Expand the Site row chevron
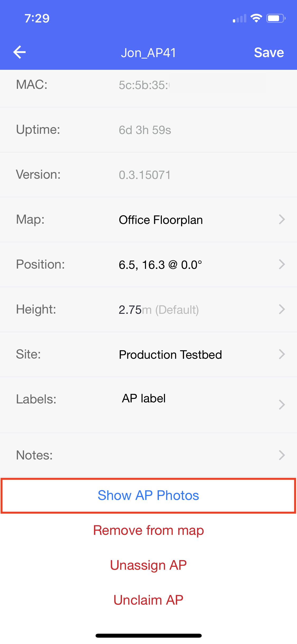The image size is (297, 644). click(x=282, y=354)
